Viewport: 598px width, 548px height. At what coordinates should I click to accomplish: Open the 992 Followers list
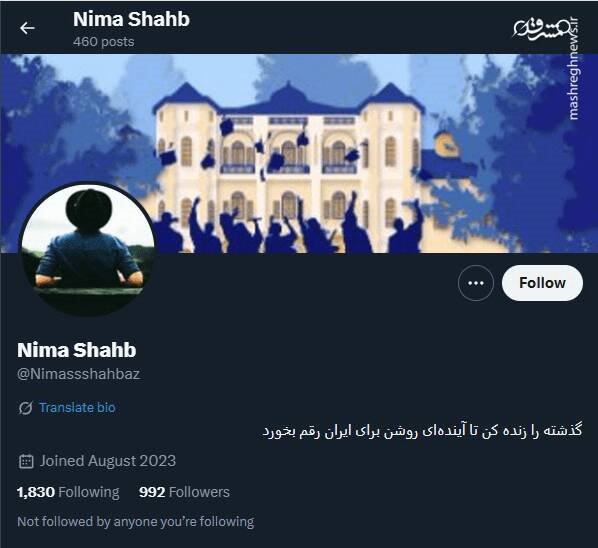pos(184,492)
